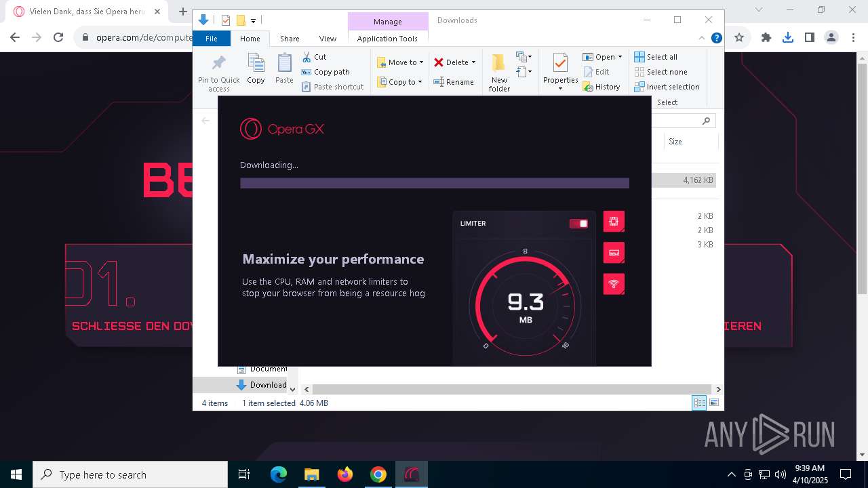Expand the Delete dropdown arrow

(473, 62)
